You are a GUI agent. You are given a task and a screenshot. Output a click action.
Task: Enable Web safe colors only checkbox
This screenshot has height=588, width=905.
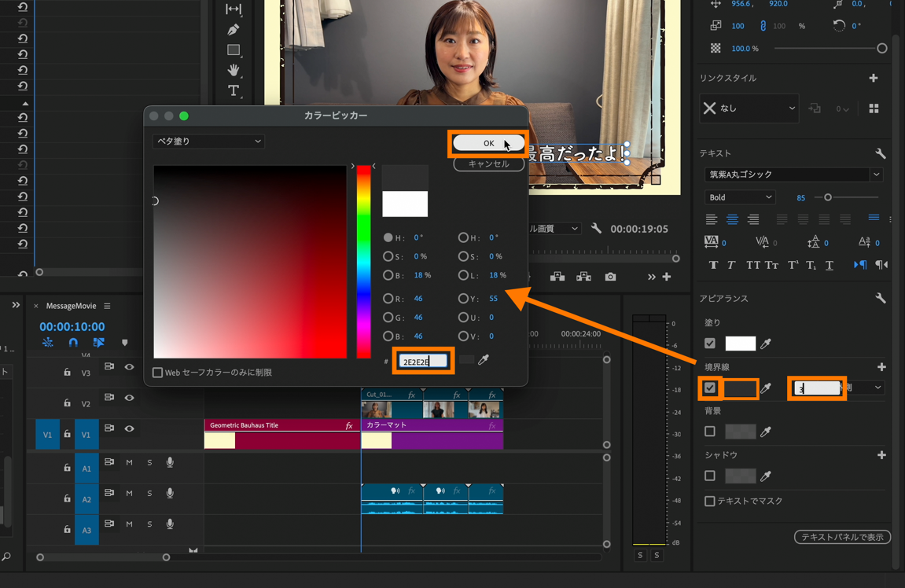pyautogui.click(x=157, y=372)
